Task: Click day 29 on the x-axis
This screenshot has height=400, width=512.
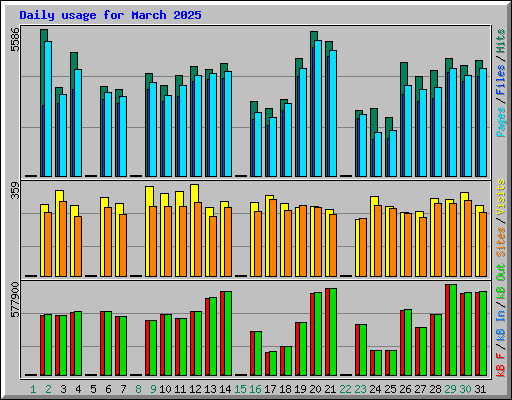Action: coord(450,389)
